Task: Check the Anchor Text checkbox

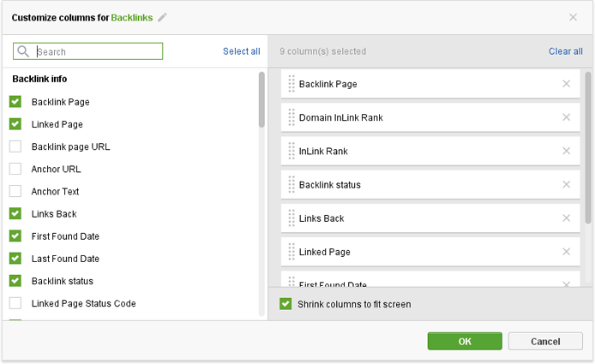Action: pos(15,191)
